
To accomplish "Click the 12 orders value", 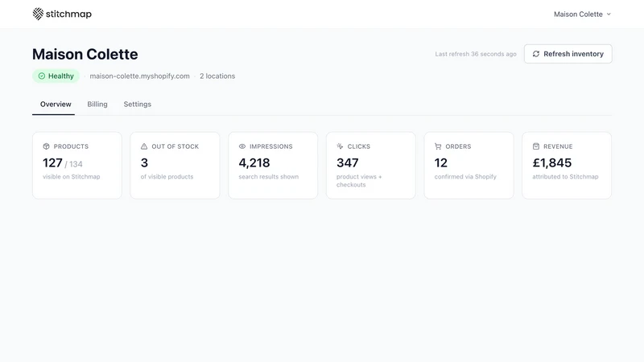I will pos(440,163).
